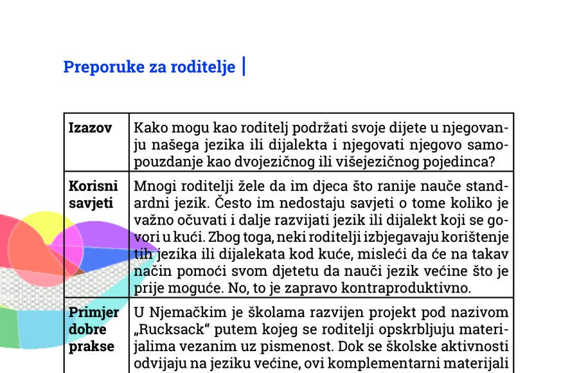This screenshot has width=588, height=373.
Task: Click the line starting 'U Njemačkim je školama'
Action: (x=321, y=312)
